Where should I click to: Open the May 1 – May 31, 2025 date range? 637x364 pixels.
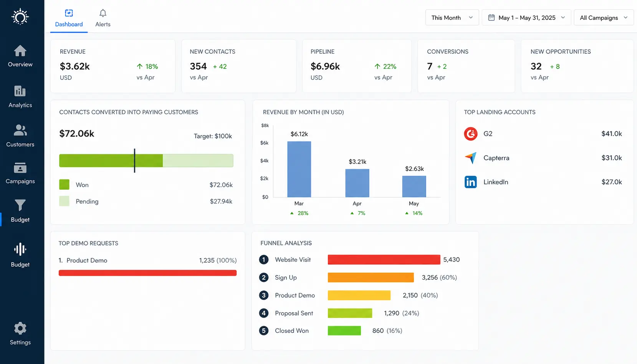pyautogui.click(x=526, y=18)
